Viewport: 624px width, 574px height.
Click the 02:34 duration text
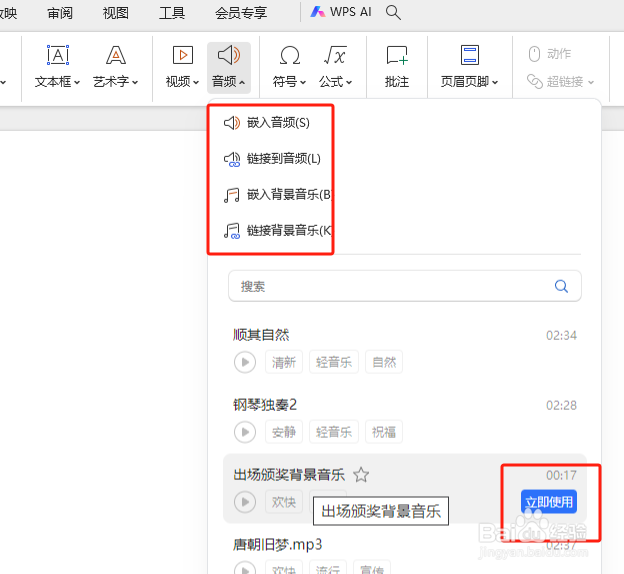click(x=561, y=336)
